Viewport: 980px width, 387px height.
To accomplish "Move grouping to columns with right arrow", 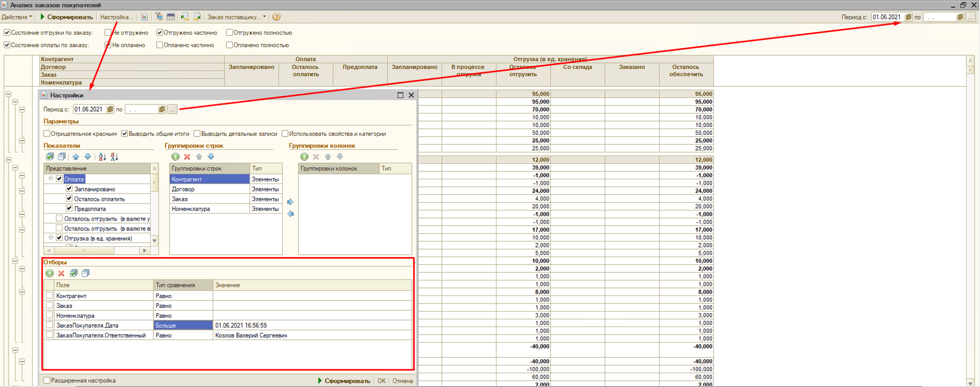I will (x=290, y=202).
